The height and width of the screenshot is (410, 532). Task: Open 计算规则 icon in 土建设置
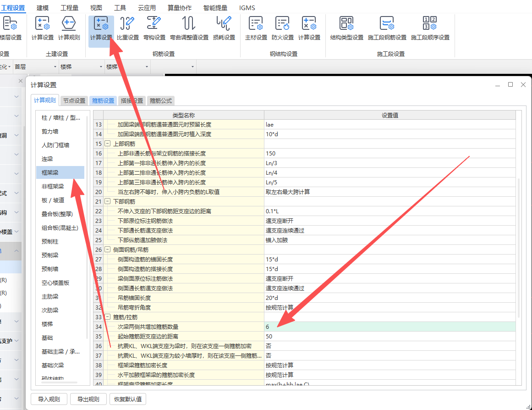(69, 28)
